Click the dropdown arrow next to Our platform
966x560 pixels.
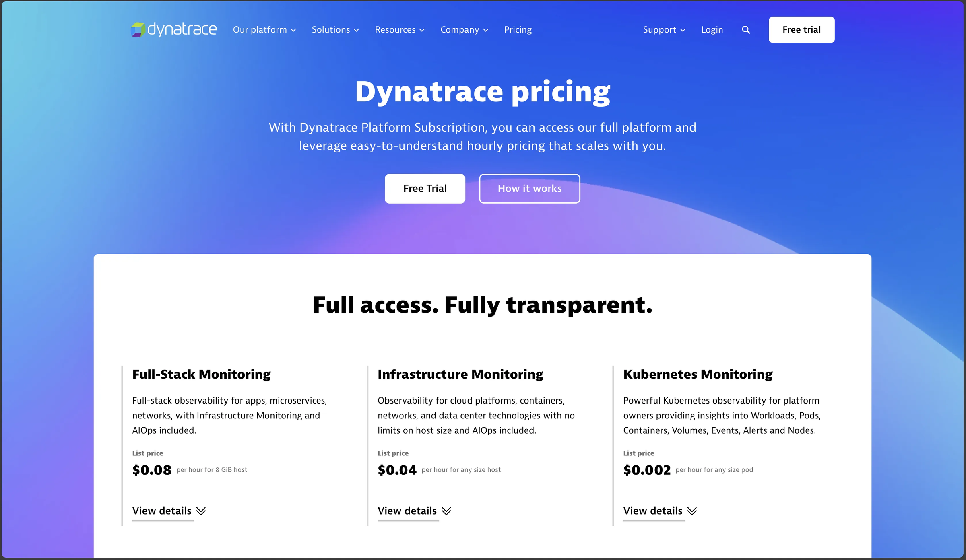click(293, 30)
